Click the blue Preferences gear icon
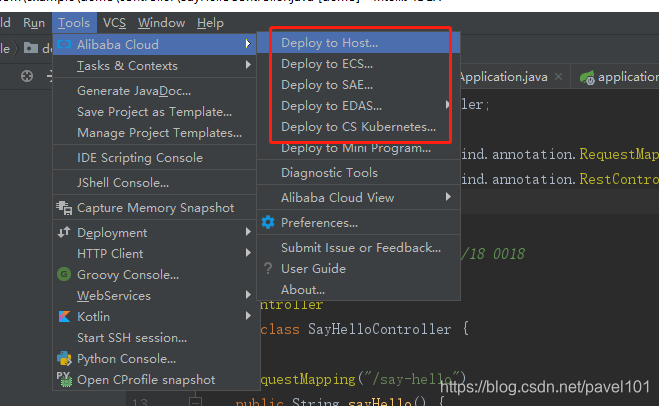The width and height of the screenshot is (659, 406). pos(268,222)
